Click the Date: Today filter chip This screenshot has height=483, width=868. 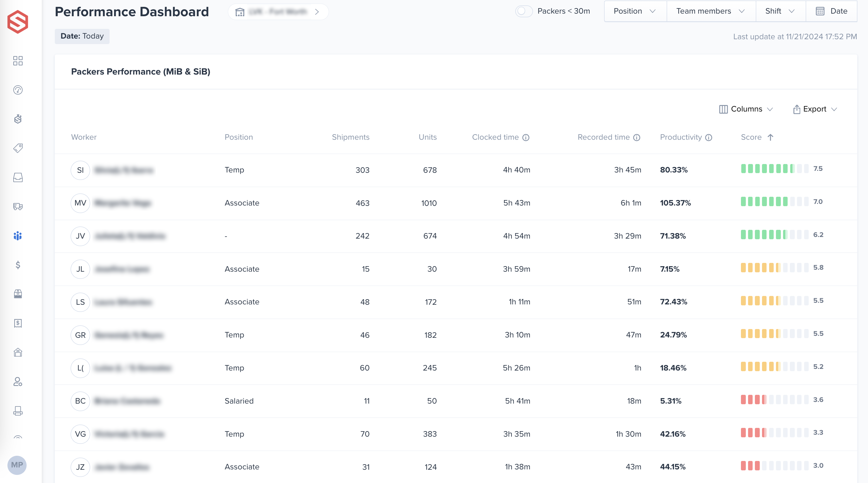tap(82, 36)
